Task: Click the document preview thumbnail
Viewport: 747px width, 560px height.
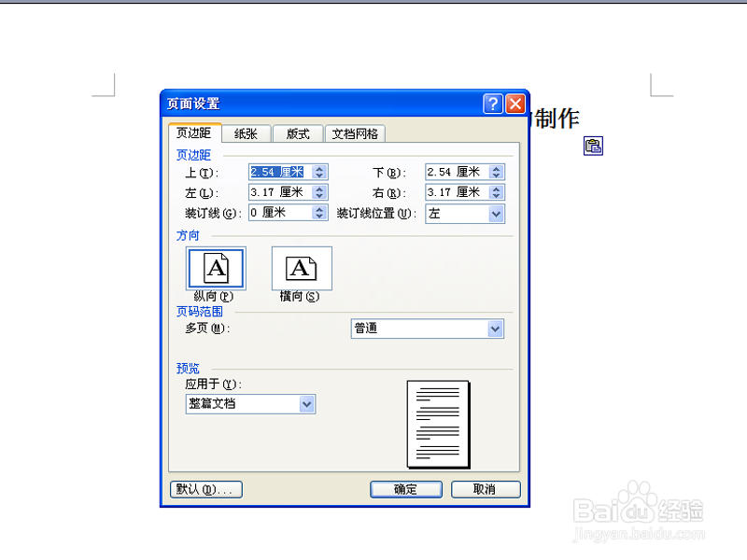Action: pyautogui.click(x=436, y=423)
